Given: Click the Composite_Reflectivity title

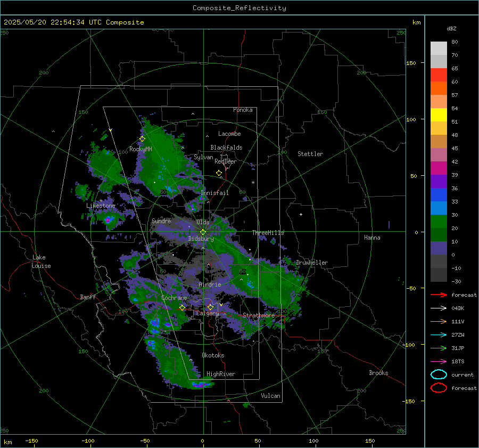Looking at the screenshot, I should click(x=239, y=8).
